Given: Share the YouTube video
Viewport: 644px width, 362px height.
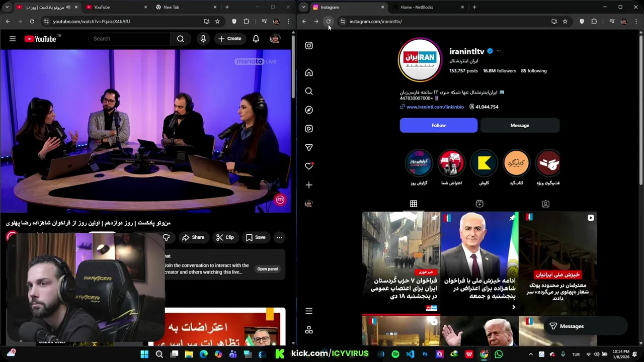Looking at the screenshot, I should pos(193,237).
